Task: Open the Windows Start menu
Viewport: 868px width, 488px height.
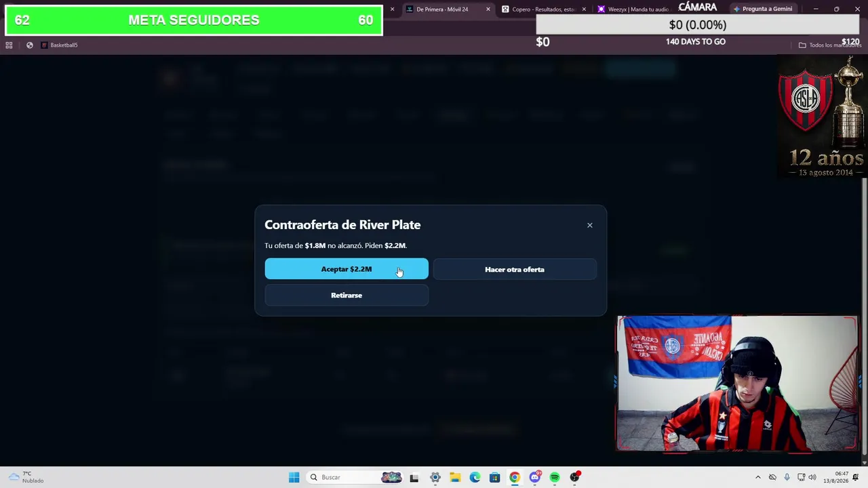Action: click(x=294, y=477)
